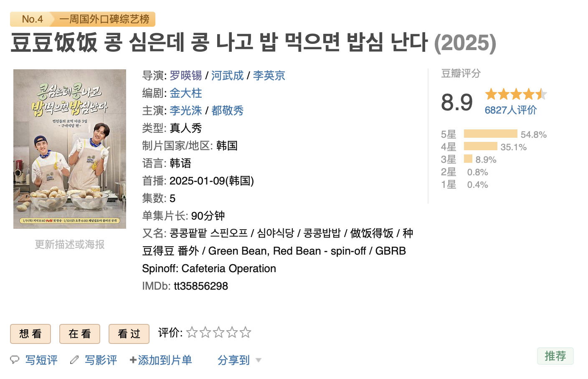Rate the show four stars
588x379 pixels.
coord(232,332)
